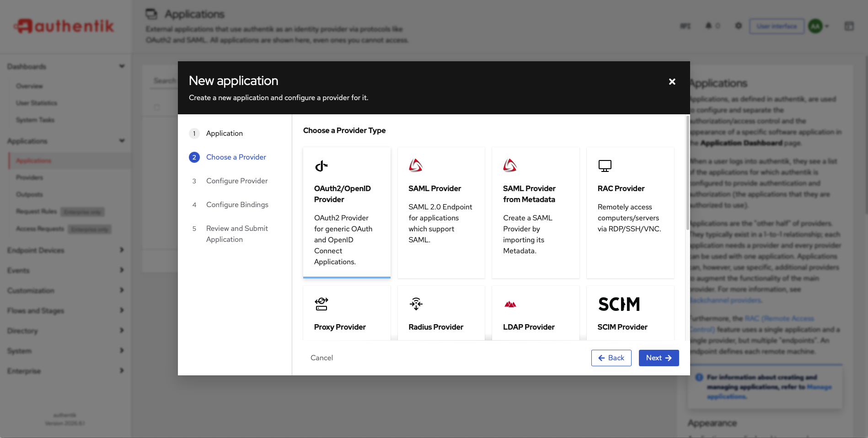This screenshot has height=438, width=868.
Task: Click the SCIM logo icon
Action: [619, 304]
